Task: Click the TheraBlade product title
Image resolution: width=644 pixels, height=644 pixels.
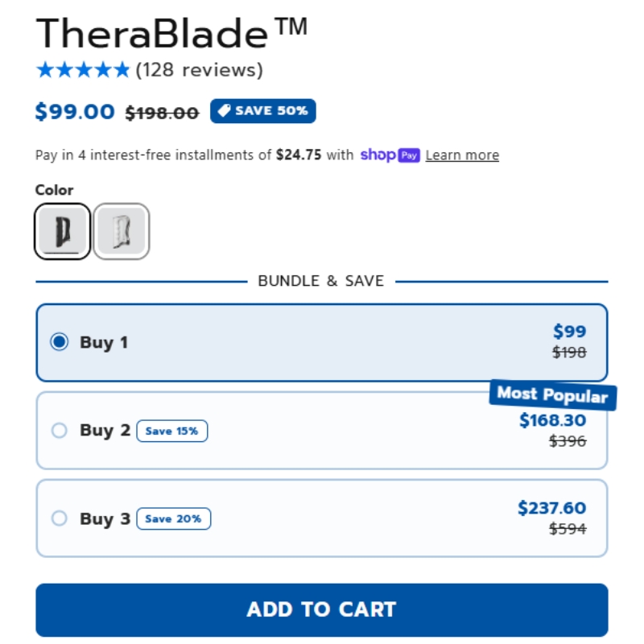Action: (171, 33)
